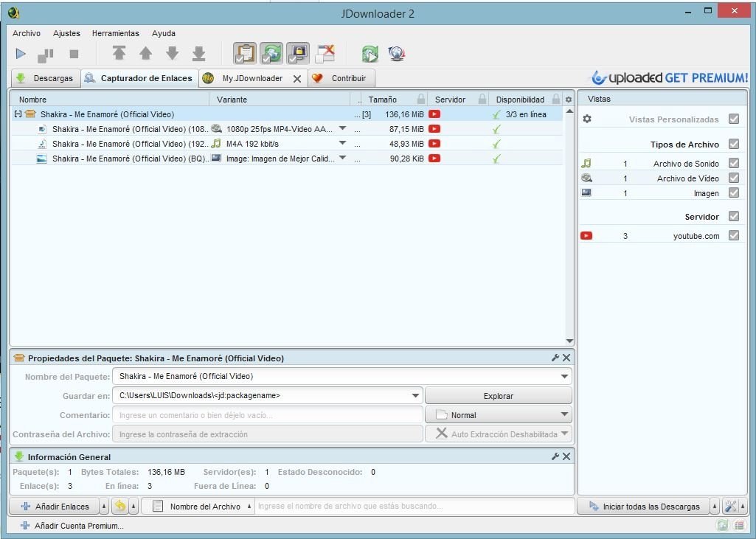Open the Ayuda menu

(x=164, y=33)
